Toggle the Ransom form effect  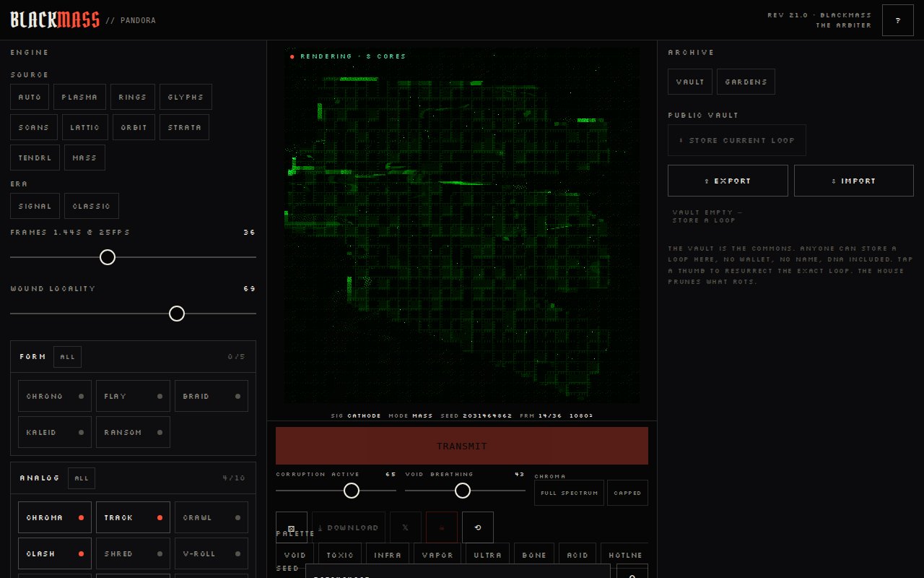pyautogui.click(x=133, y=432)
